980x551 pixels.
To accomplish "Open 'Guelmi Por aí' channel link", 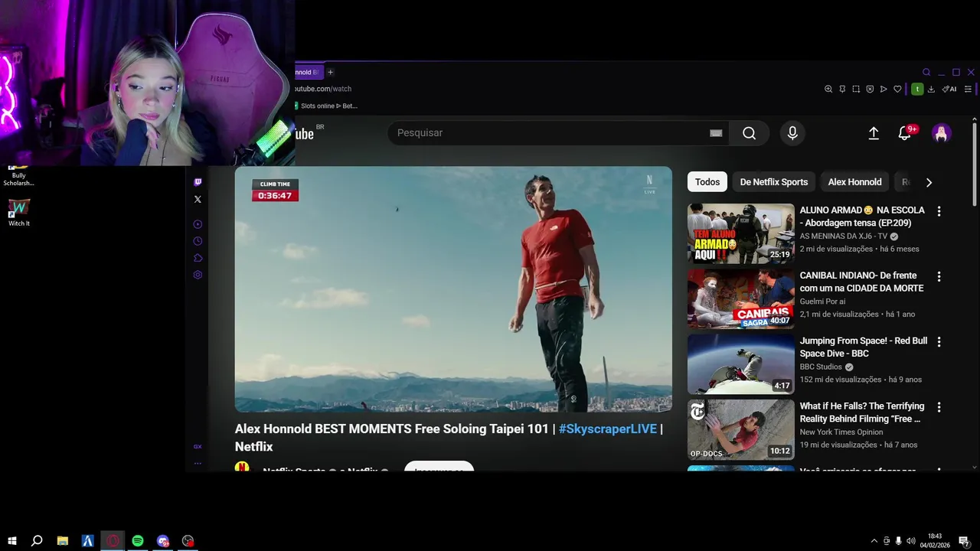I will click(823, 302).
